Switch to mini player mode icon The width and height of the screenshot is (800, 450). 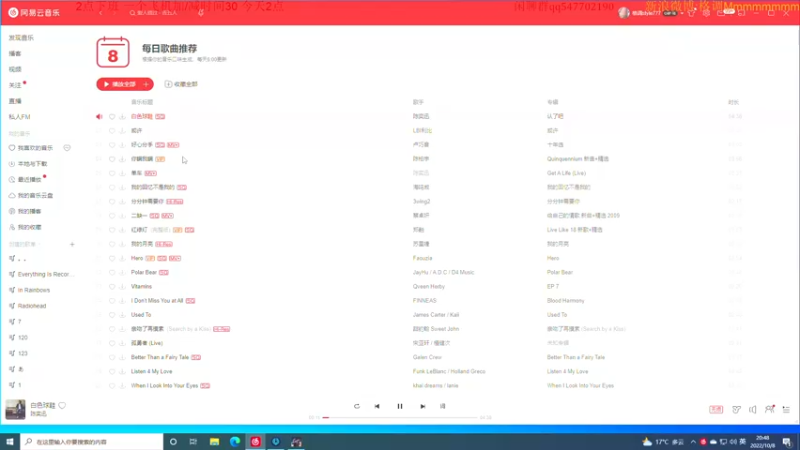tap(741, 13)
